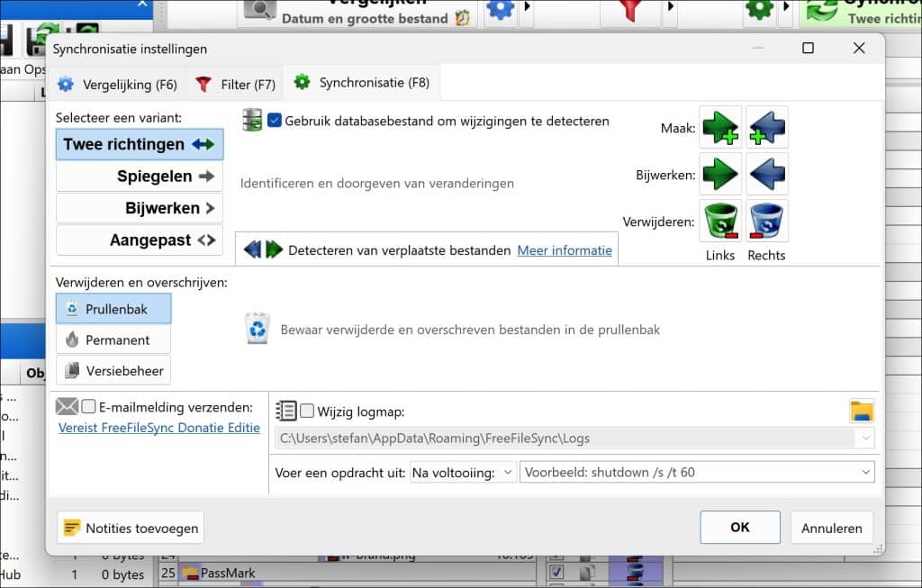The height and width of the screenshot is (588, 922).
Task: Expand the log folder path dropdown
Action: tap(865, 438)
